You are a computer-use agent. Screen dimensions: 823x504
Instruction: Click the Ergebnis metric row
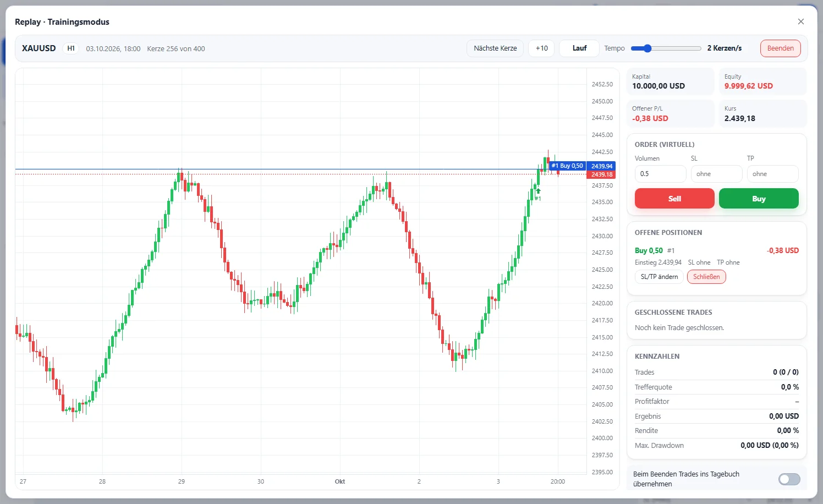(717, 416)
